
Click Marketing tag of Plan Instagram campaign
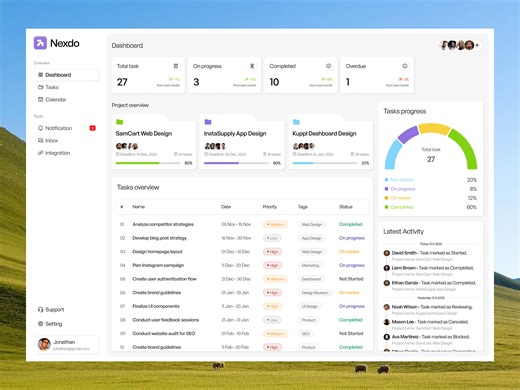(x=310, y=265)
